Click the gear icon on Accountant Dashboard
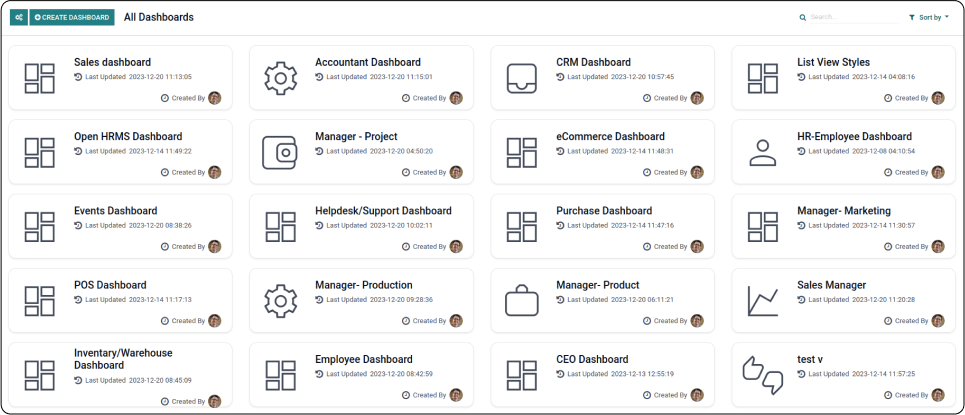The height and width of the screenshot is (415, 965). pos(281,77)
